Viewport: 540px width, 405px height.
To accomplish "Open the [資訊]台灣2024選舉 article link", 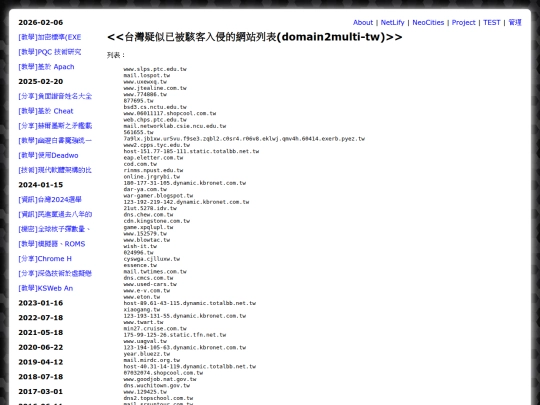I will click(50, 200).
